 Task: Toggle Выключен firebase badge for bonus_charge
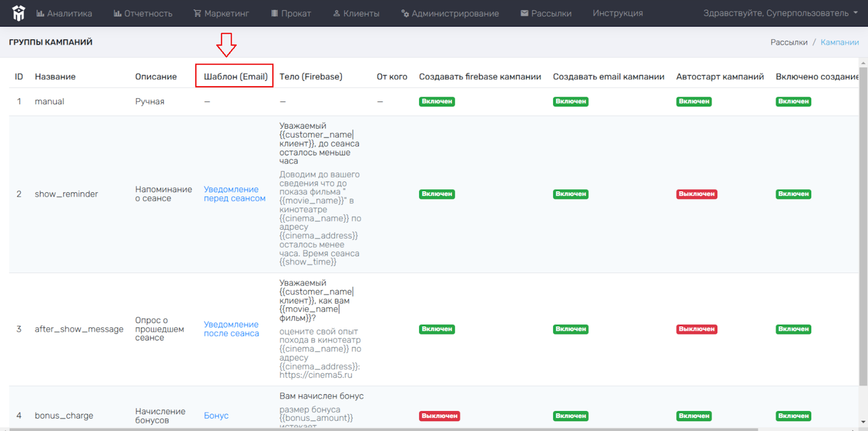click(439, 416)
